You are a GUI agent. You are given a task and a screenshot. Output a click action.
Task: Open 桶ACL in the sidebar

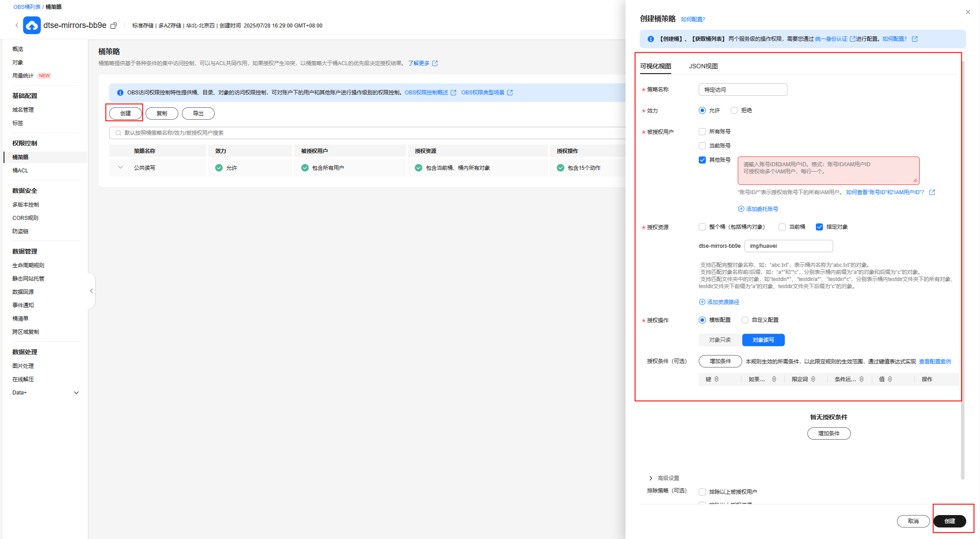[20, 170]
